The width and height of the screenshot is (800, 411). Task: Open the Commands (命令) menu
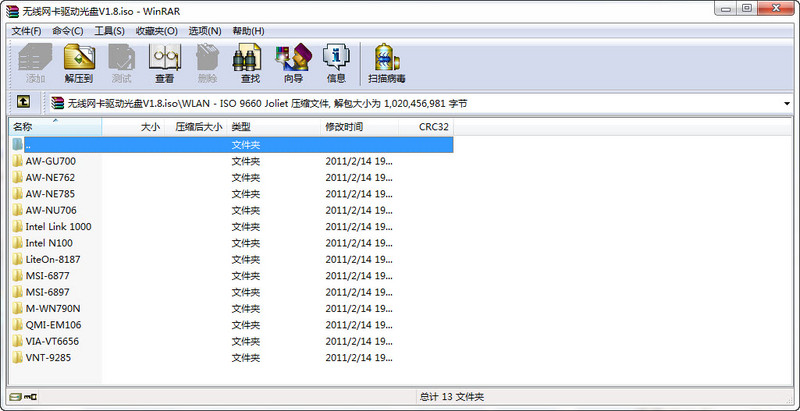coord(68,31)
